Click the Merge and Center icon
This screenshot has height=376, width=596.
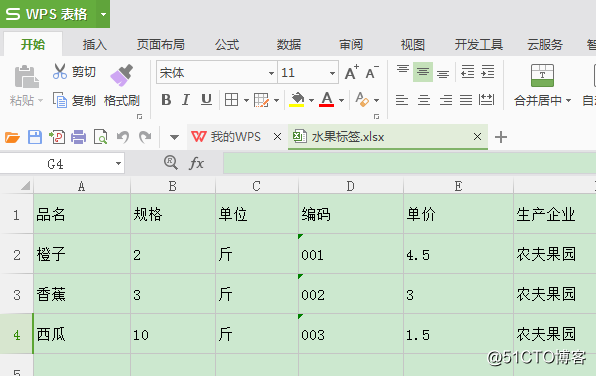click(x=542, y=75)
